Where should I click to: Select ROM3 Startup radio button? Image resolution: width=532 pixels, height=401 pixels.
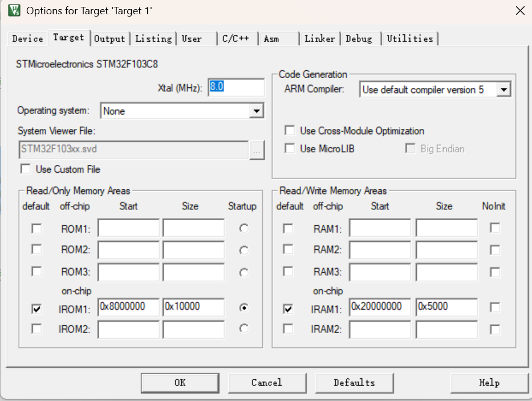point(243,272)
